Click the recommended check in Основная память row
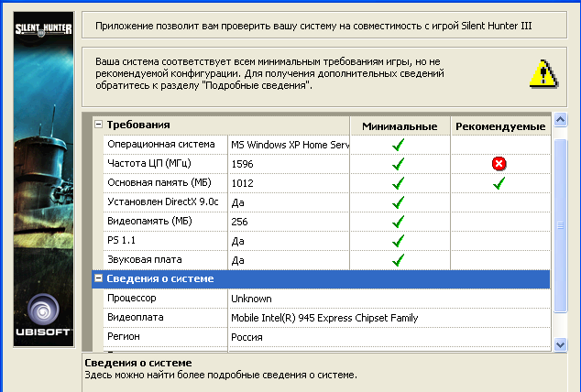581x392 pixels. tap(499, 183)
